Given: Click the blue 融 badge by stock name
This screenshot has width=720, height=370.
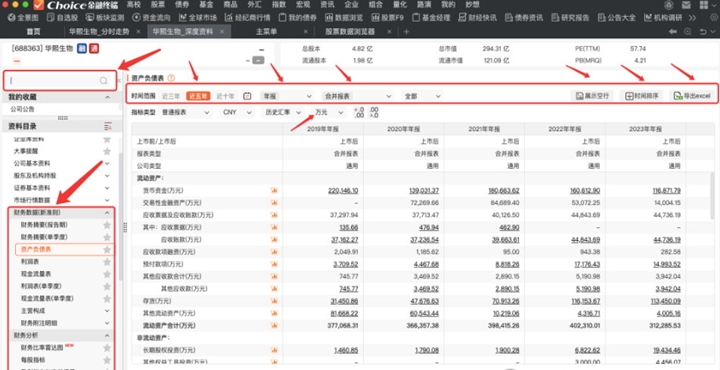Looking at the screenshot, I should pyautogui.click(x=82, y=48).
